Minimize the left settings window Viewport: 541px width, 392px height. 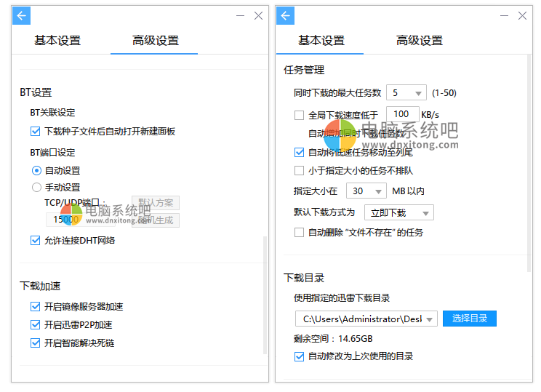tap(241, 16)
